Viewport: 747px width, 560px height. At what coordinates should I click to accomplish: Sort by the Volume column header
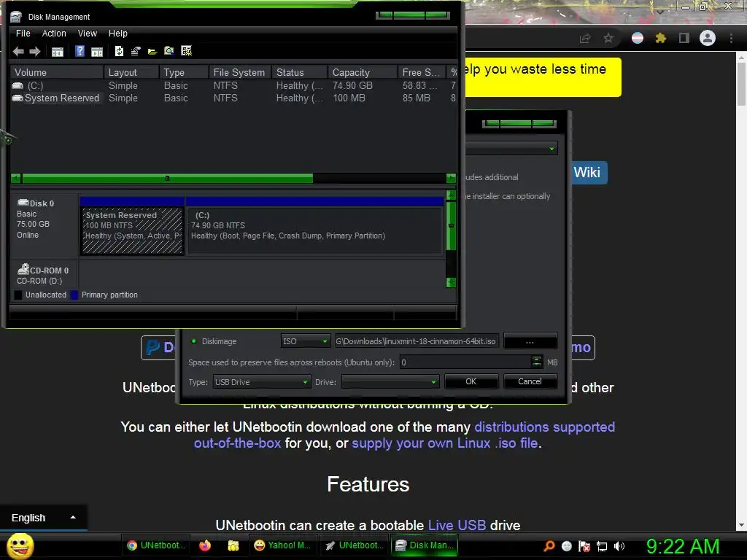[57, 72]
